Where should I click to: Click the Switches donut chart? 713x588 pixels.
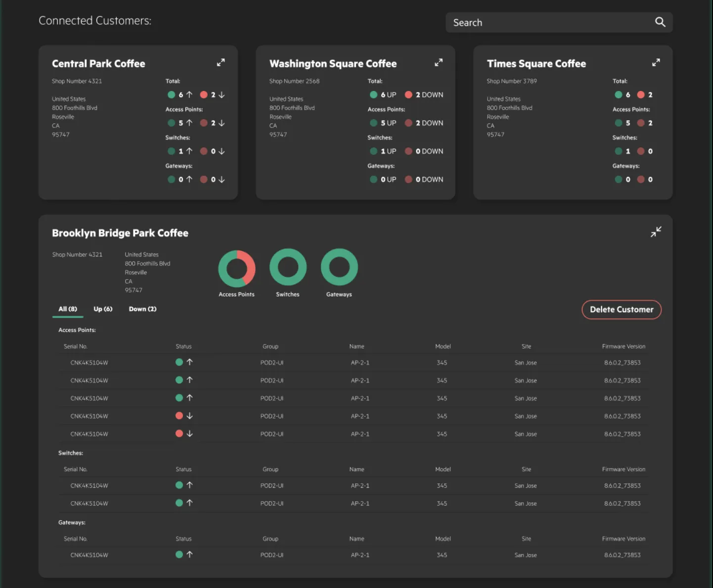click(x=288, y=268)
